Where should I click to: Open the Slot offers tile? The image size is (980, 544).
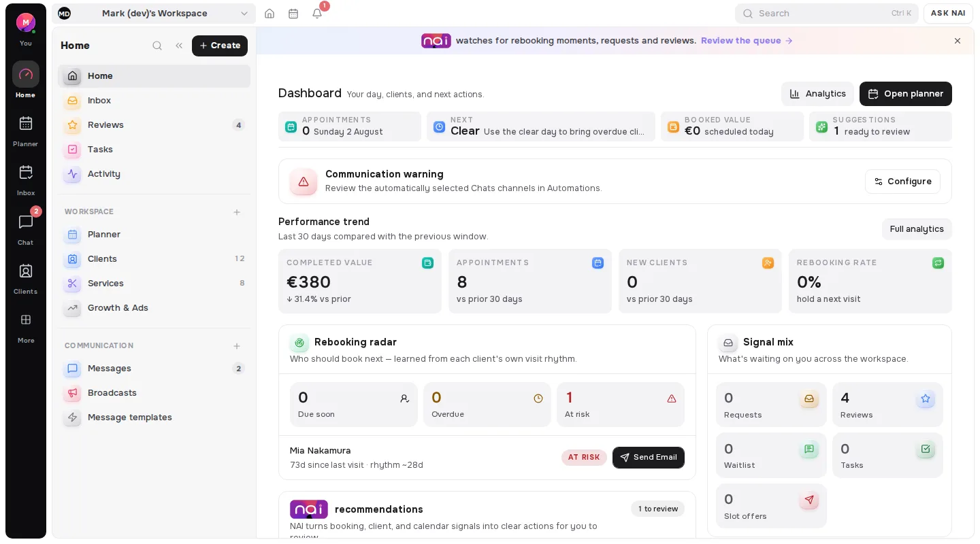(x=771, y=506)
